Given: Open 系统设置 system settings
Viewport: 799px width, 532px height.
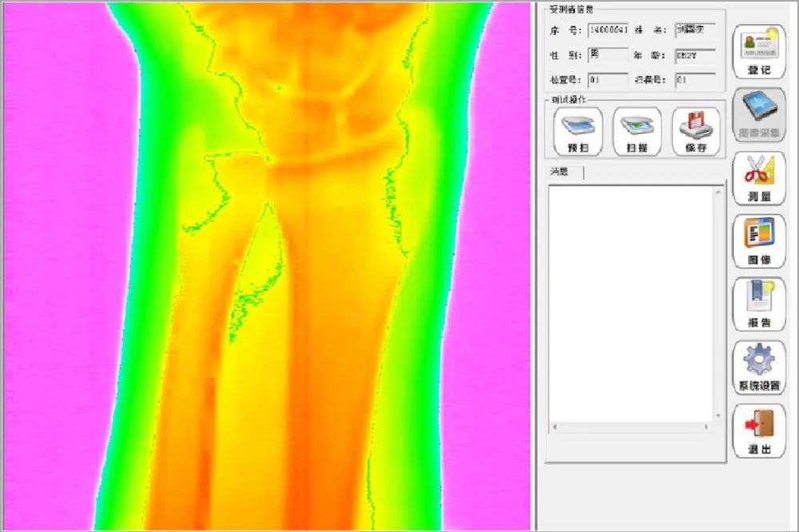Looking at the screenshot, I should click(758, 367).
